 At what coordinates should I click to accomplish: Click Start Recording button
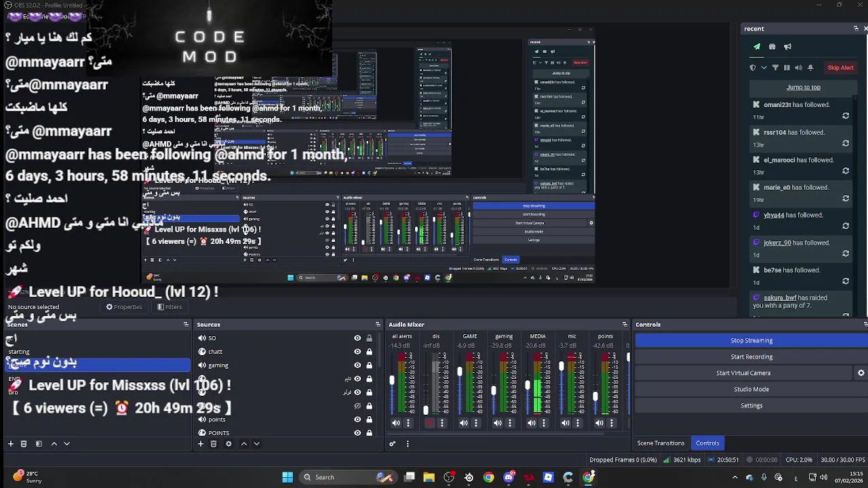tap(751, 357)
